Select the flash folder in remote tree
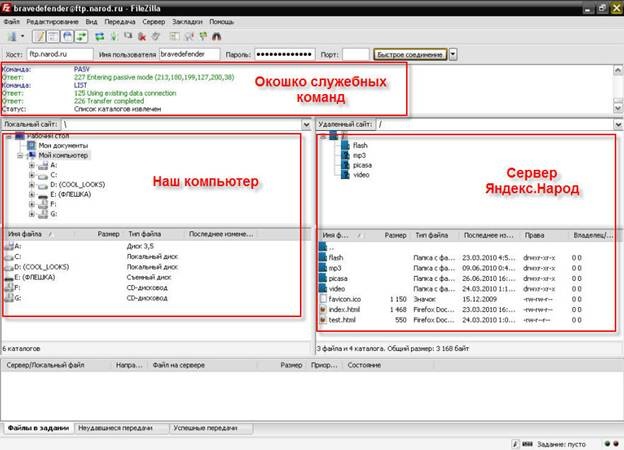This screenshot has height=450, width=624. 360,146
